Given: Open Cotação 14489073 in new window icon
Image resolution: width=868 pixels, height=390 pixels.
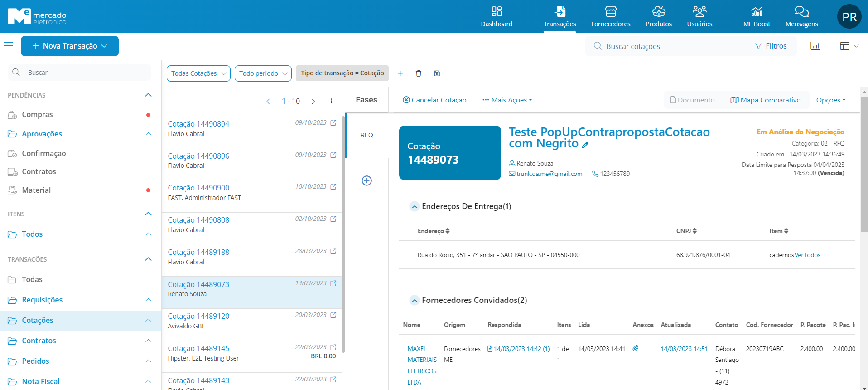Looking at the screenshot, I should (333, 283).
